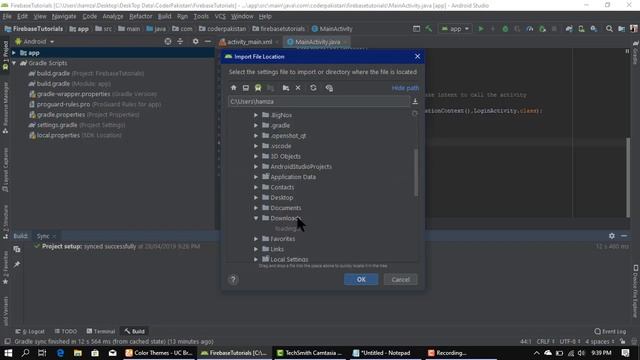The image size is (640, 360).
Task: Click OK in Import File Location
Action: [x=361, y=280]
